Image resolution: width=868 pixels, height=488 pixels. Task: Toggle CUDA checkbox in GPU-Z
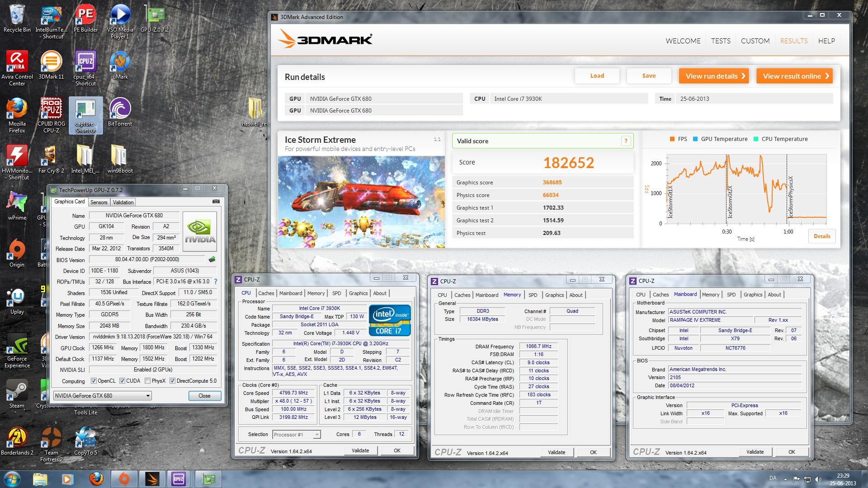coord(122,381)
